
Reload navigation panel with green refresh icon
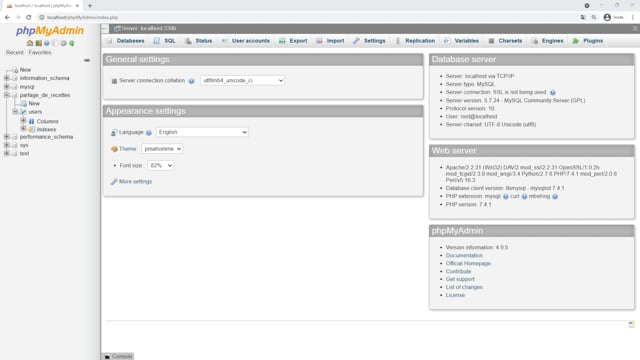72,43
